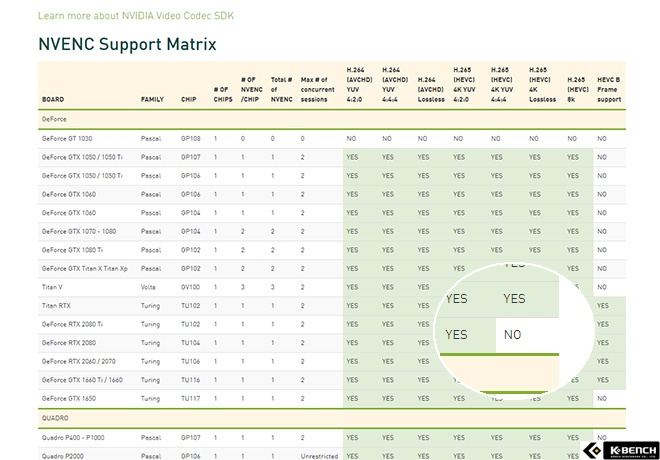
Task: Select the GeForce RTX 2080 Ti board cell
Action: (72, 324)
